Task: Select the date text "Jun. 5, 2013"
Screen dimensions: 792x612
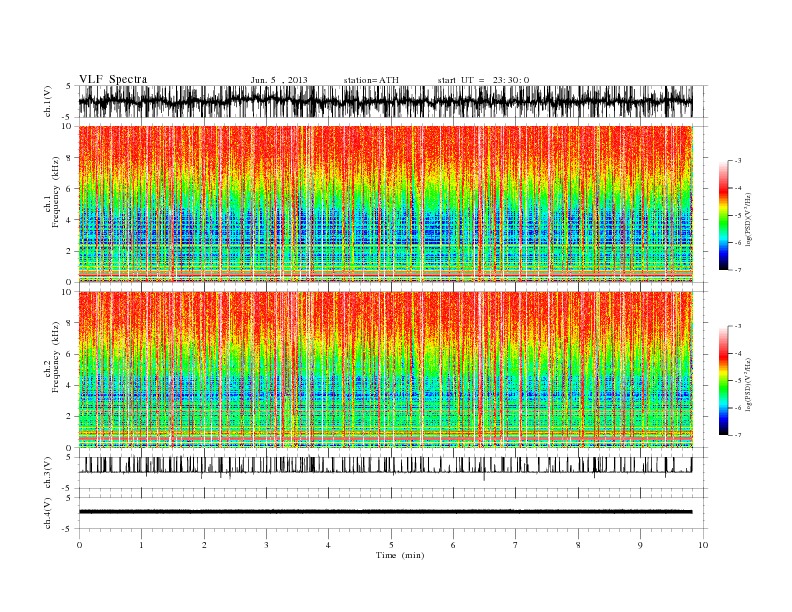Action: click(x=279, y=80)
